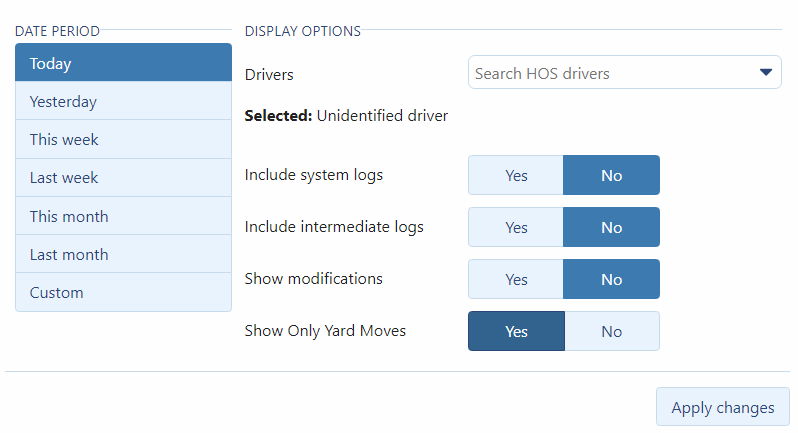Open the HOS drivers dropdown arrow

[766, 72]
